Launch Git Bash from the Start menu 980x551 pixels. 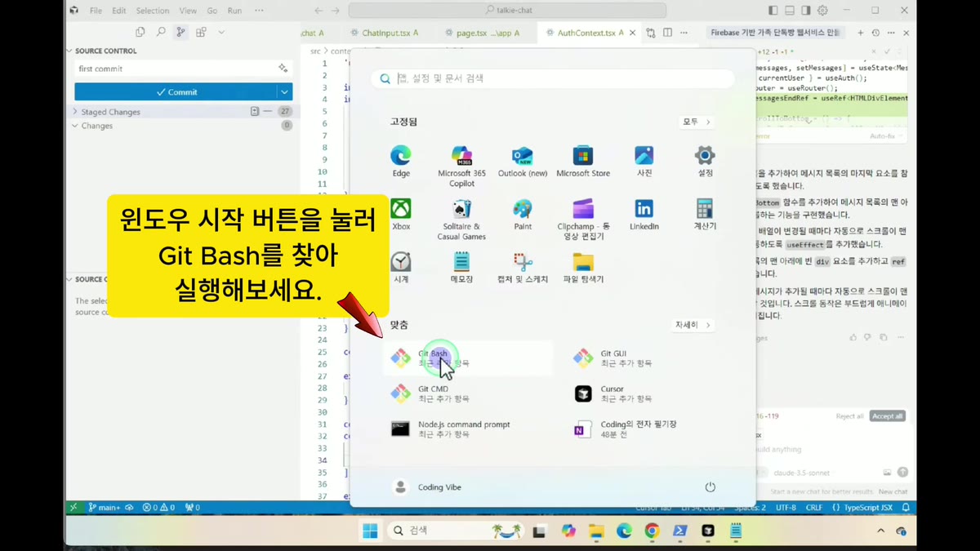click(x=467, y=358)
